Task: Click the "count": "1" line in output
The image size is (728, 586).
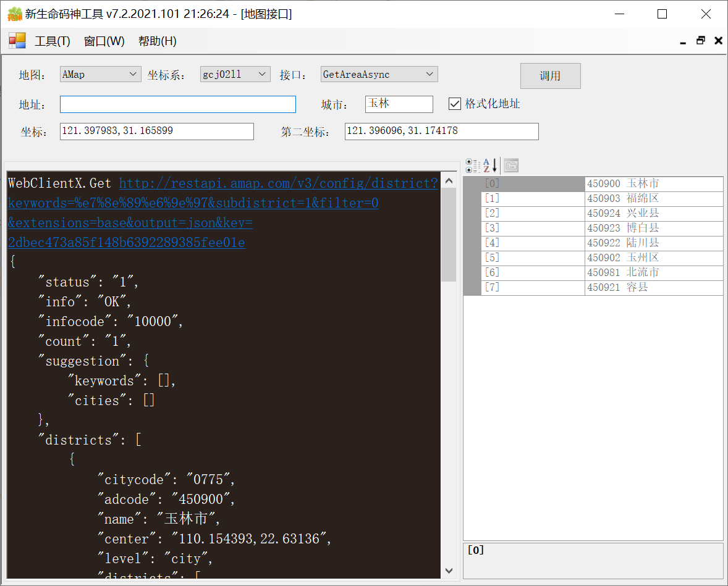Action: [x=85, y=341]
